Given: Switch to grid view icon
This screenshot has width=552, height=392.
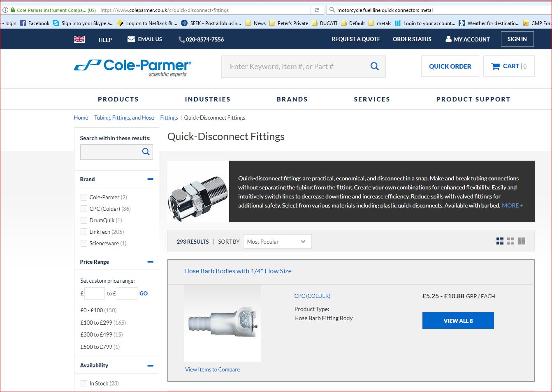Looking at the screenshot, I should click(x=522, y=241).
